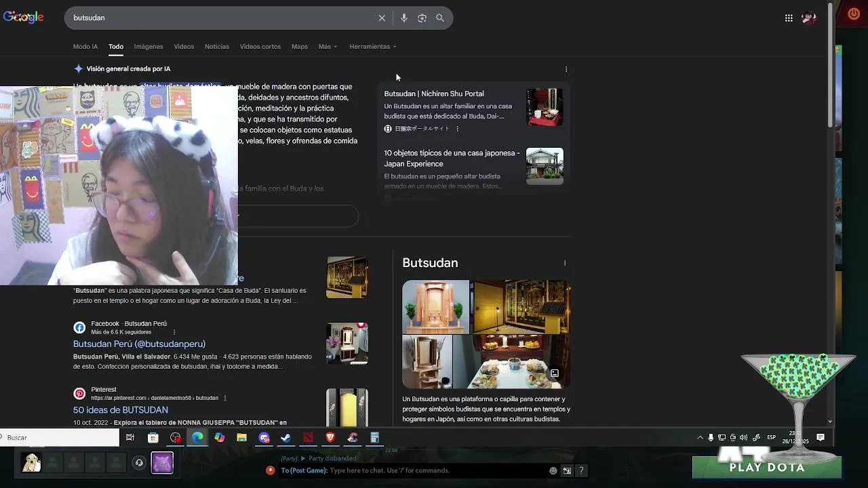Open the notification center icon
The width and height of the screenshot is (868, 488).
click(x=821, y=438)
